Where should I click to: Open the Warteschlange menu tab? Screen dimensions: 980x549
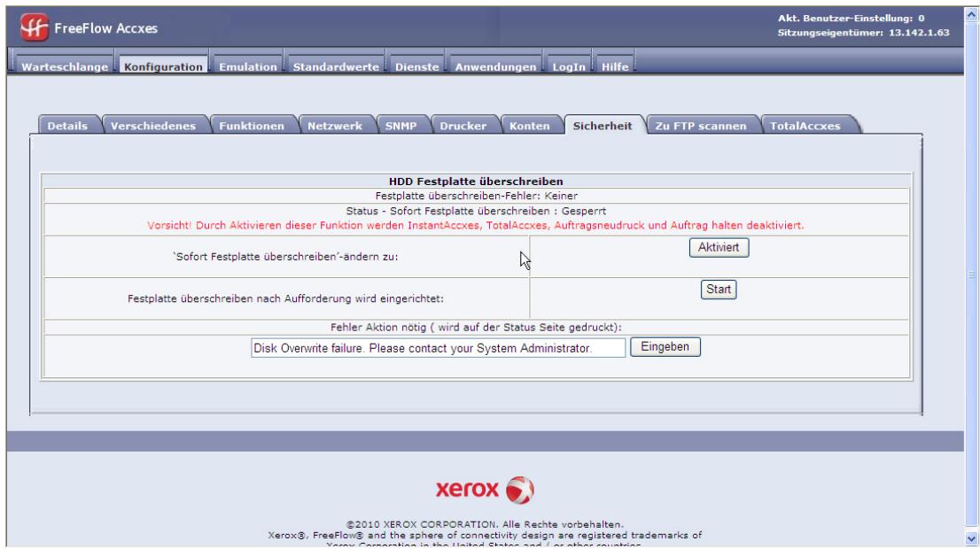(65, 66)
